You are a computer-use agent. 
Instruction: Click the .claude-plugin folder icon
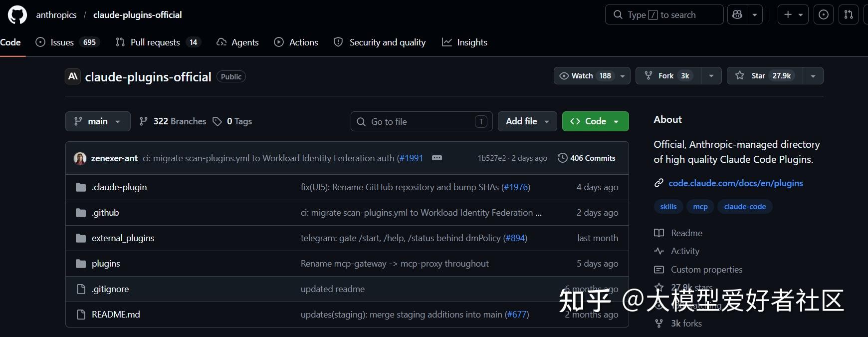[81, 187]
